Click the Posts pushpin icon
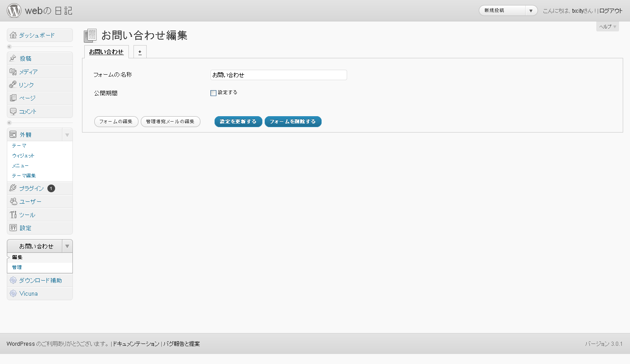 [13, 59]
